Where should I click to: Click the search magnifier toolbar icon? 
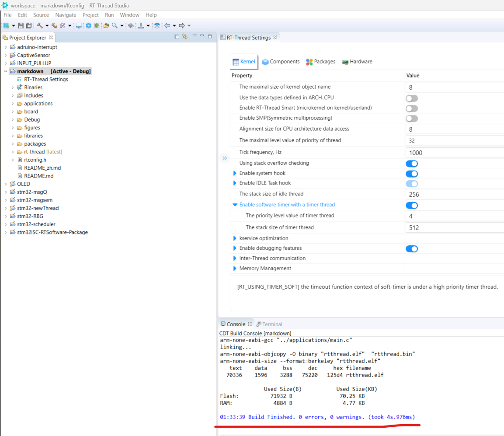115,25
